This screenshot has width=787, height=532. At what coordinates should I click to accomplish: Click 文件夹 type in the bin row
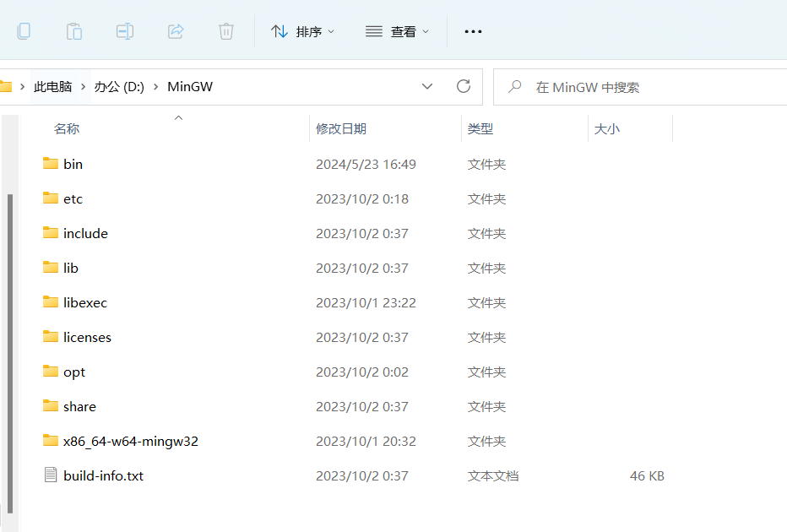click(x=486, y=164)
